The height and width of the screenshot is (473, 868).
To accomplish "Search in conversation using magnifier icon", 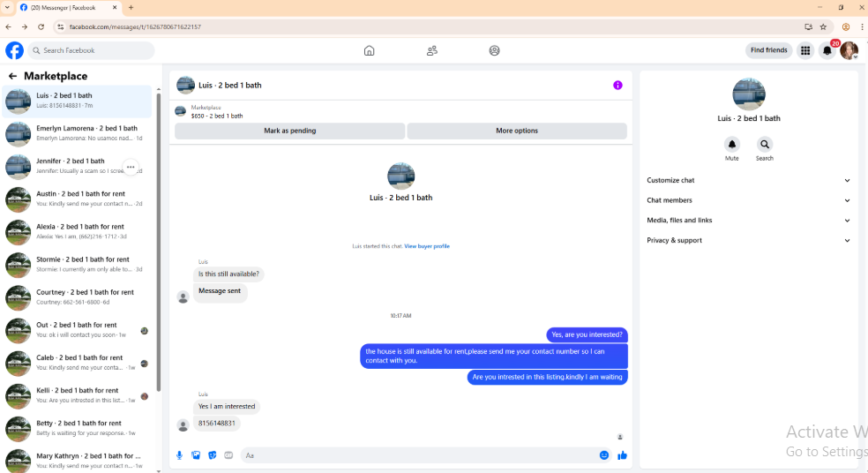I will click(x=765, y=145).
